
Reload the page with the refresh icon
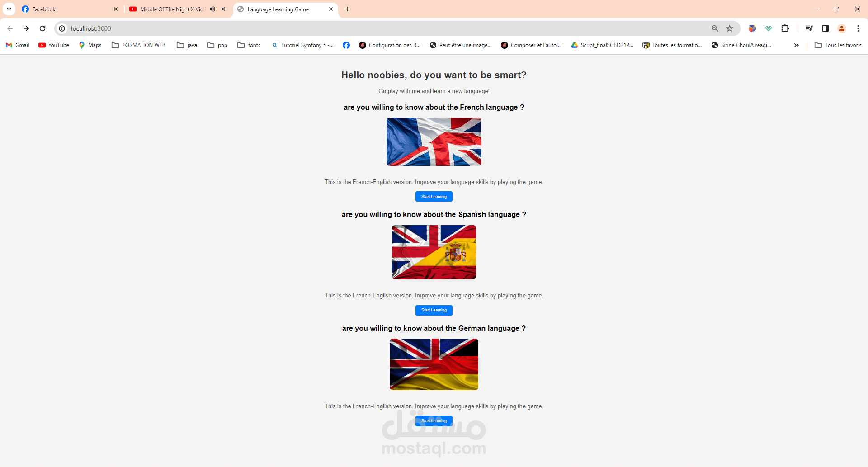click(42, 28)
